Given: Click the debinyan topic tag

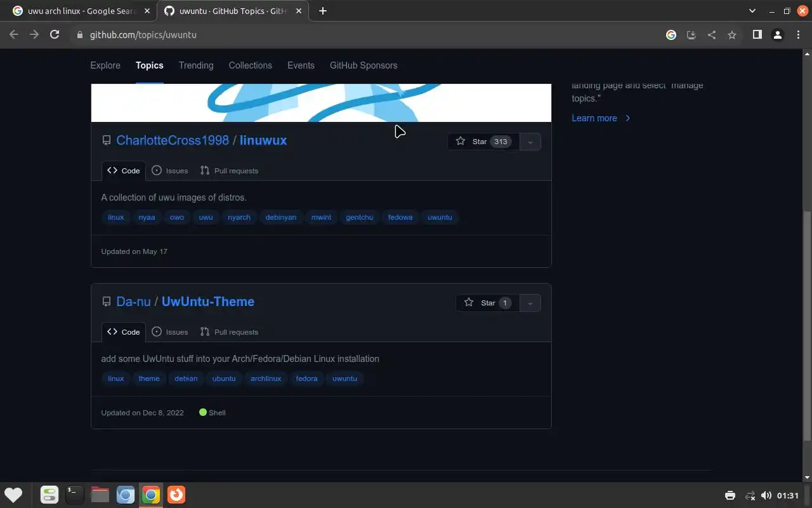Looking at the screenshot, I should pos(281,217).
